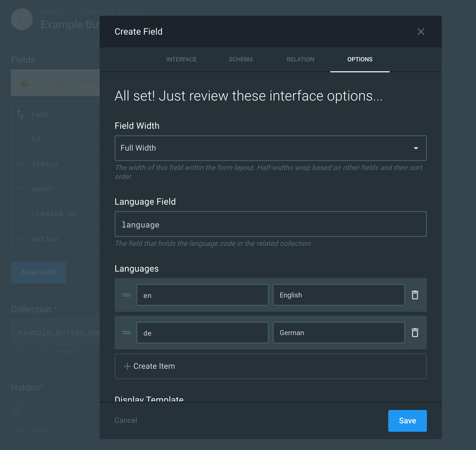Click drag handle of German row
Image resolution: width=476 pixels, height=450 pixels.
126,333
